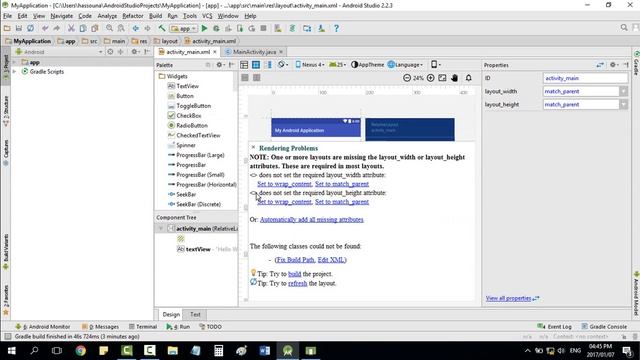Click the Make Project hammer icon
This screenshot has width=640, height=360.
[x=162, y=28]
